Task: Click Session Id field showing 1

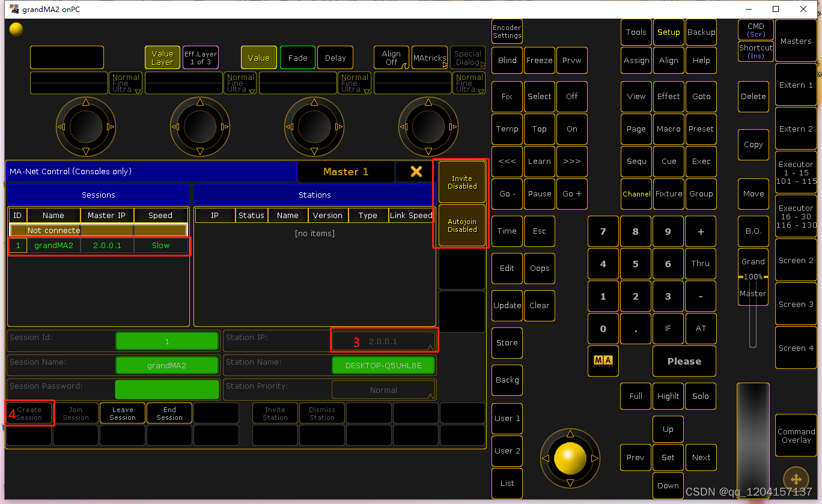Action: (167, 341)
